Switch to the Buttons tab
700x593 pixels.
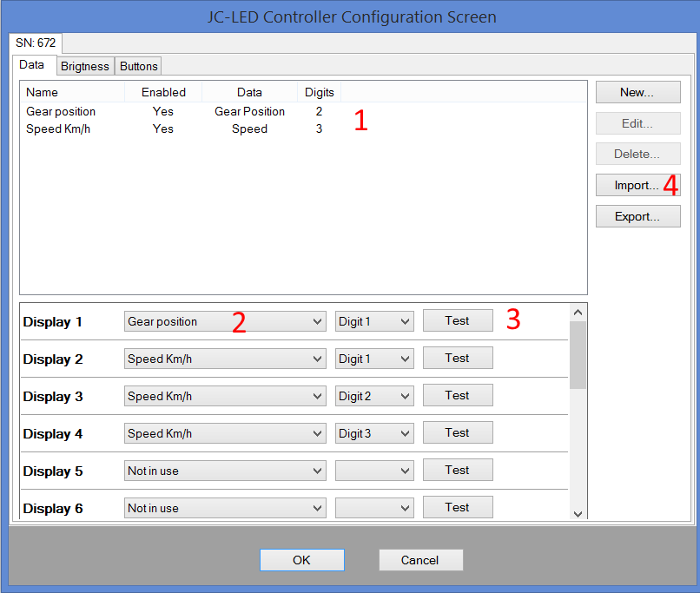tap(139, 66)
